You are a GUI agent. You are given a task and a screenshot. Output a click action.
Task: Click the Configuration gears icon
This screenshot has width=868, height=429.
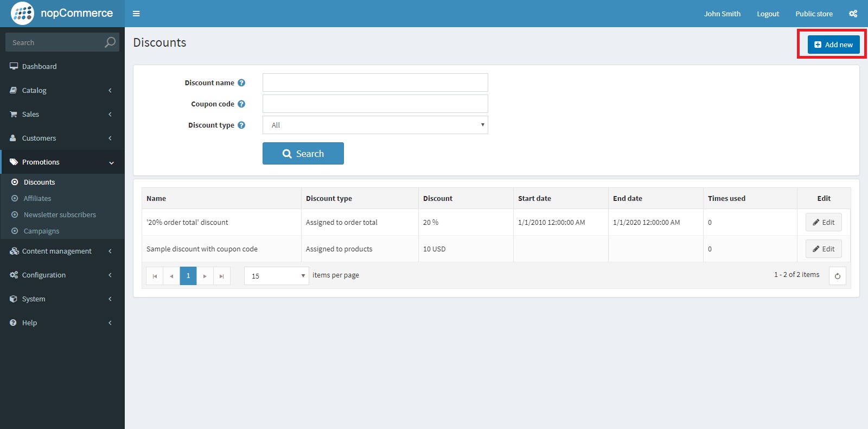pyautogui.click(x=14, y=275)
